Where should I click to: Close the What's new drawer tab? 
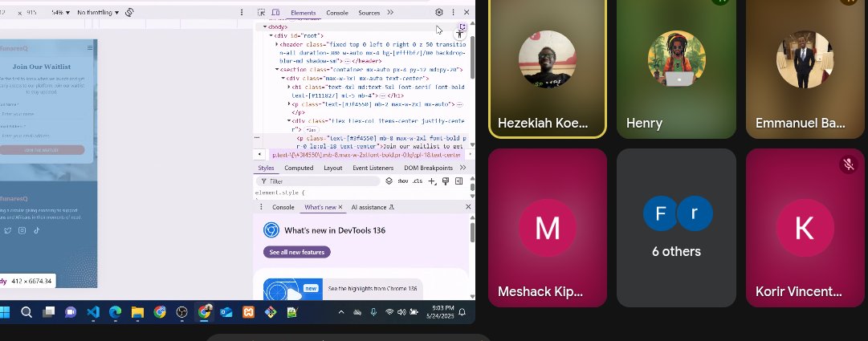point(340,208)
